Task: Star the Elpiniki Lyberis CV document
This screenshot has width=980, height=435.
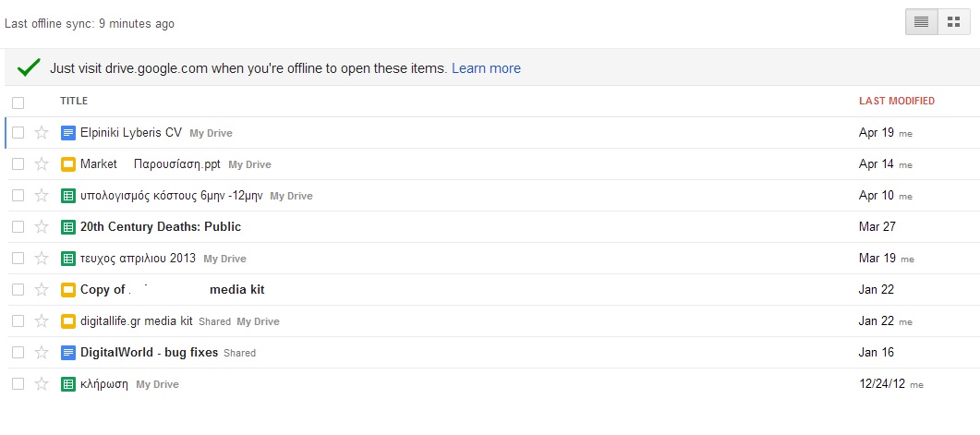Action: (42, 133)
